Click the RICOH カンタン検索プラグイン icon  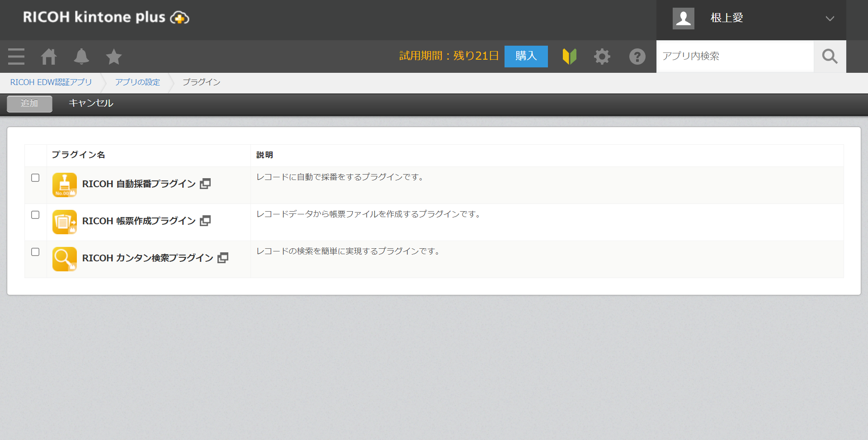click(x=65, y=259)
